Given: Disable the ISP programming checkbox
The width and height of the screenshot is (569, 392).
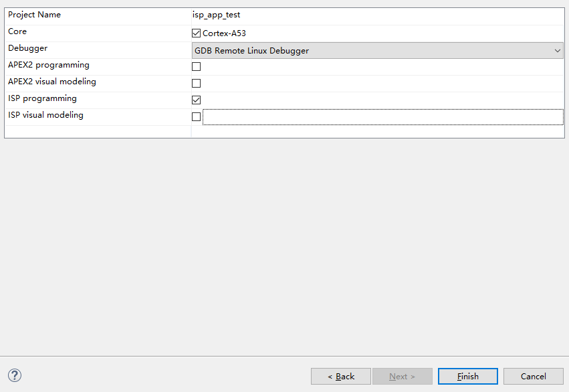Looking at the screenshot, I should point(196,100).
